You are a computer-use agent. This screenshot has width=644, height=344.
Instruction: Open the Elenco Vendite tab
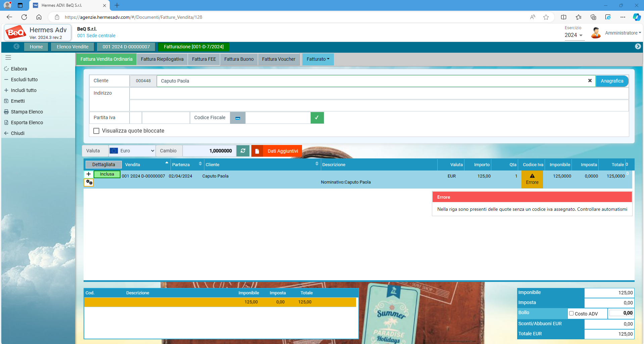[x=72, y=47]
